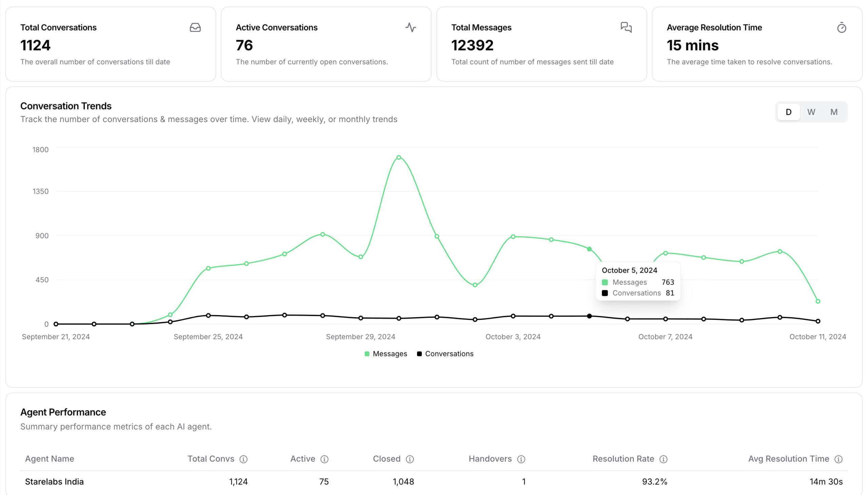
Task: Open the info tooltip beside Avg Resolution Time
Action: [839, 459]
